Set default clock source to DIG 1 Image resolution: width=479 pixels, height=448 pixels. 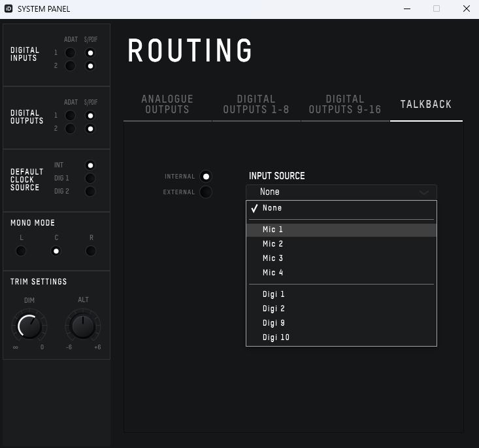pyautogui.click(x=91, y=178)
